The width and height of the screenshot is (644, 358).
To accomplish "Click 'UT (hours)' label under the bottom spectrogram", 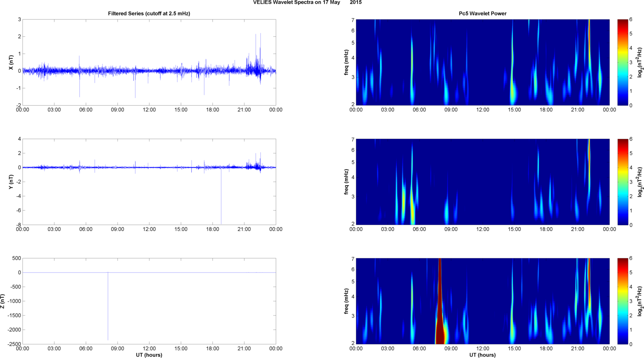I will 483,355.
